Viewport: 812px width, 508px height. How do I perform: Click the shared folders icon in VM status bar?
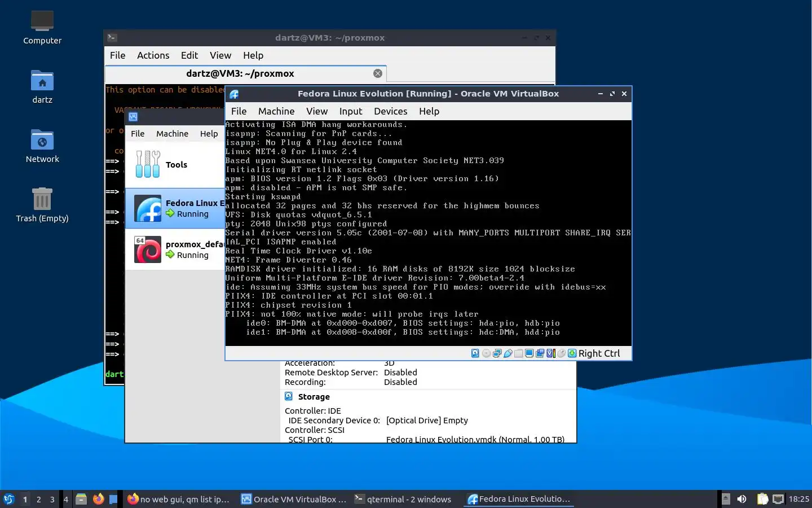[519, 353]
